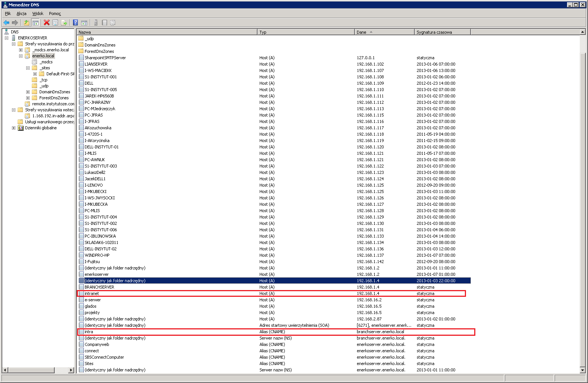Collapse the ENERKOSERVER tree node
The image size is (588, 383).
pyautogui.click(x=6, y=38)
